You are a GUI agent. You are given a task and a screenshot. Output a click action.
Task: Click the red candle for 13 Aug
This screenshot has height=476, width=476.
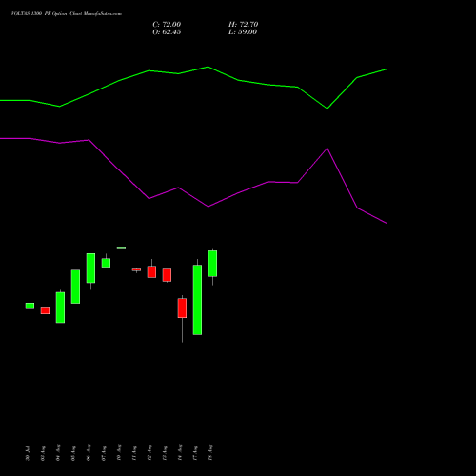pos(167,275)
